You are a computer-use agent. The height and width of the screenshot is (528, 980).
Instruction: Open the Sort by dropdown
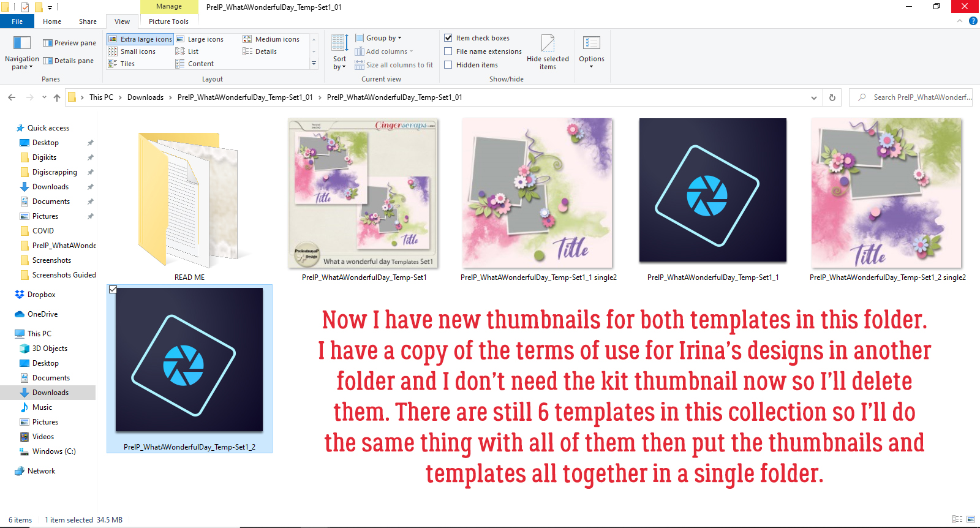coord(339,53)
